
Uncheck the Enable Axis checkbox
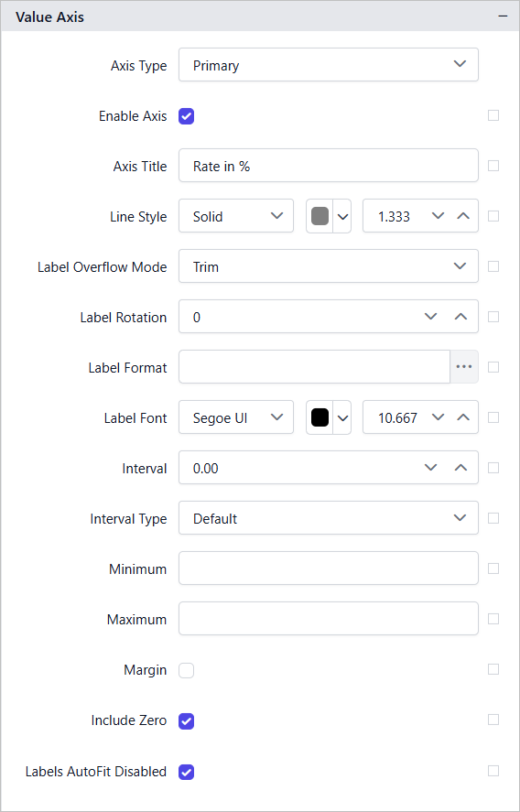pos(187,116)
